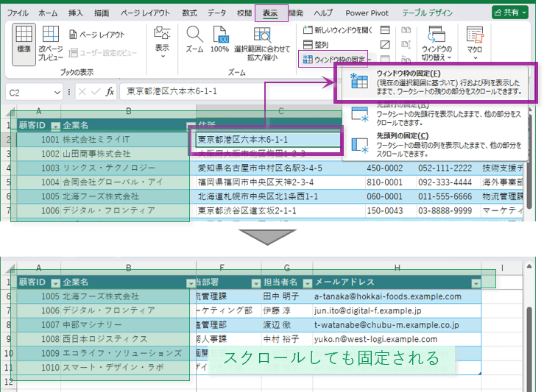Expand the Name Box dropdown arrow

[x=57, y=93]
